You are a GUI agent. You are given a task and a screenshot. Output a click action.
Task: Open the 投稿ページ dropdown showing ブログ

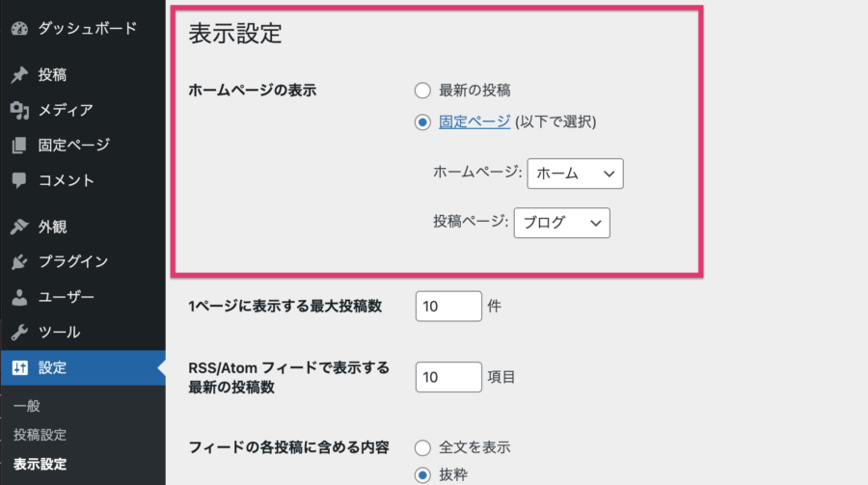561,223
